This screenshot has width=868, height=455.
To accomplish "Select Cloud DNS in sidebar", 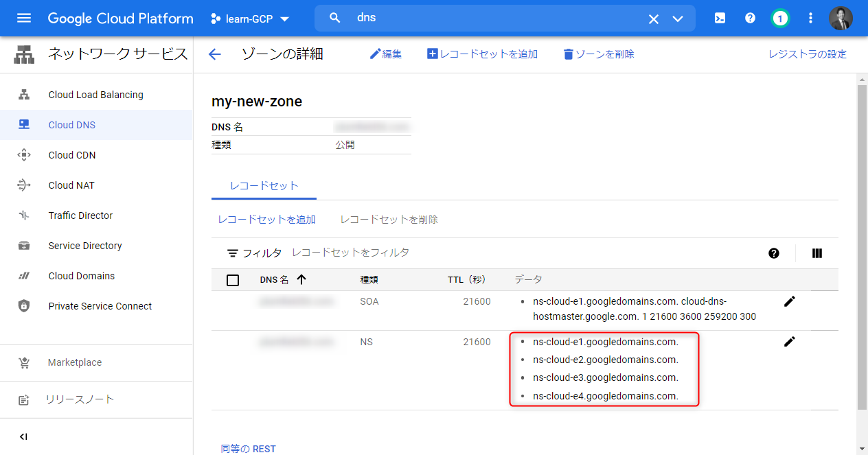I will [96, 125].
